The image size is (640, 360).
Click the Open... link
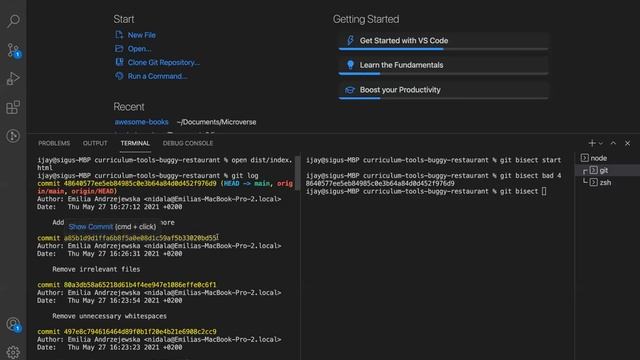point(139,49)
